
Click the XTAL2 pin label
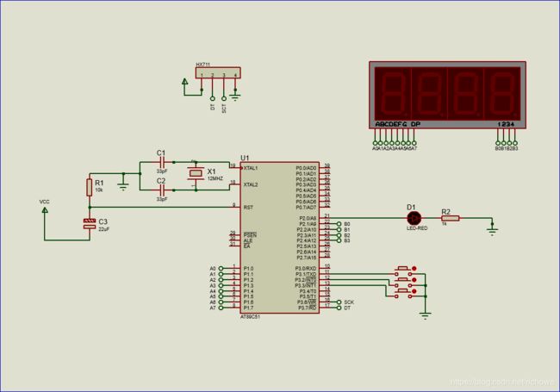251,184
